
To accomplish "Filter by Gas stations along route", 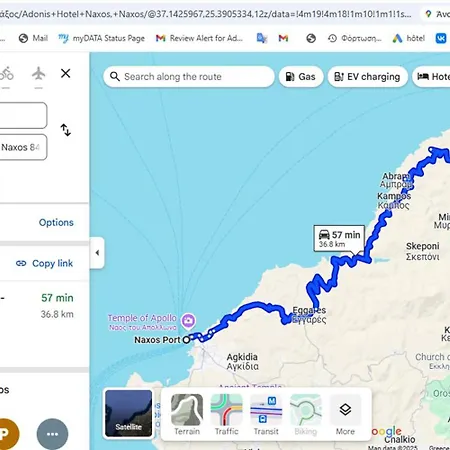I will click(301, 77).
